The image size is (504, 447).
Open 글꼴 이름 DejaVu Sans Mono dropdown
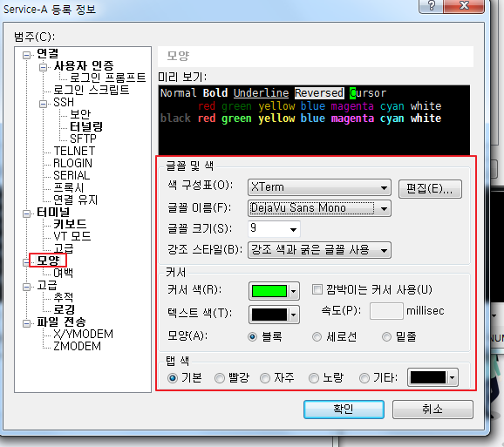click(319, 208)
